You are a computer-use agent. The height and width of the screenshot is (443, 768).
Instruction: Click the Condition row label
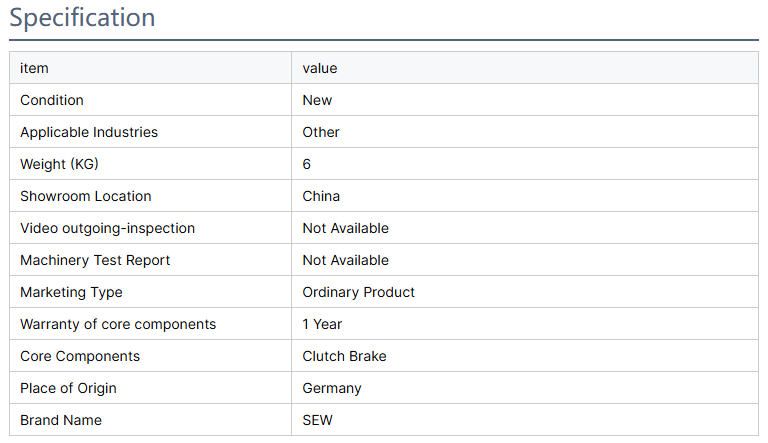(x=52, y=100)
